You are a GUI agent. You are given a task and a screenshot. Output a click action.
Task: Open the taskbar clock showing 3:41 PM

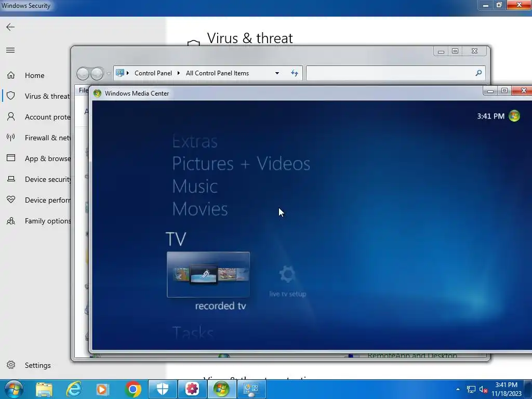click(507, 389)
